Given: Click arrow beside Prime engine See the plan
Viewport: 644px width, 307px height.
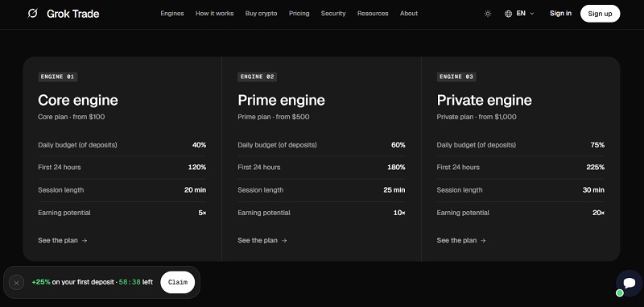Looking at the screenshot, I should 284,240.
